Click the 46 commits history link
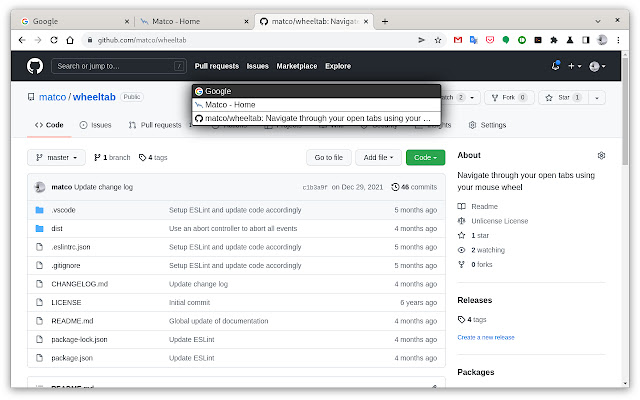The height and width of the screenshot is (400, 640). [414, 187]
